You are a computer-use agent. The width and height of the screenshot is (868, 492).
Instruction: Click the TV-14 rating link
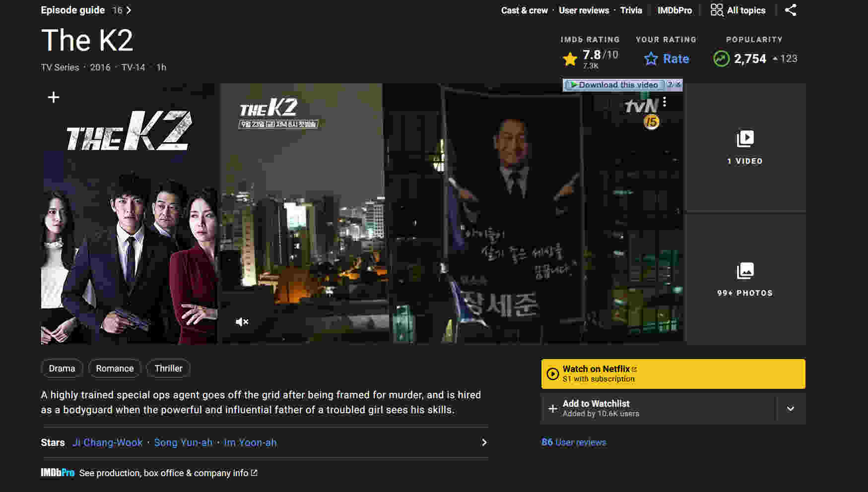click(x=133, y=67)
